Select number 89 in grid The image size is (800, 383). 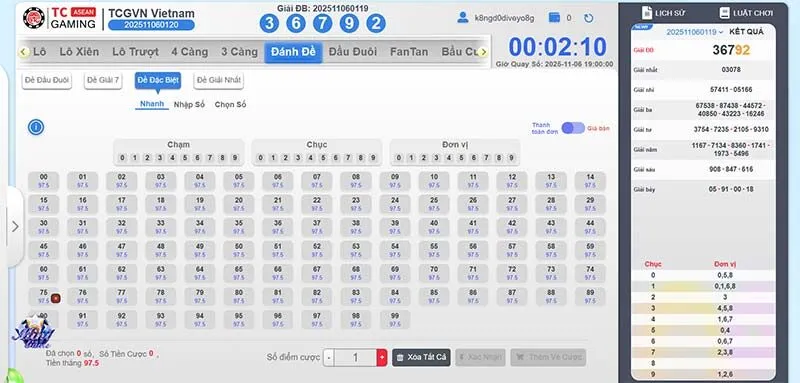click(x=590, y=296)
